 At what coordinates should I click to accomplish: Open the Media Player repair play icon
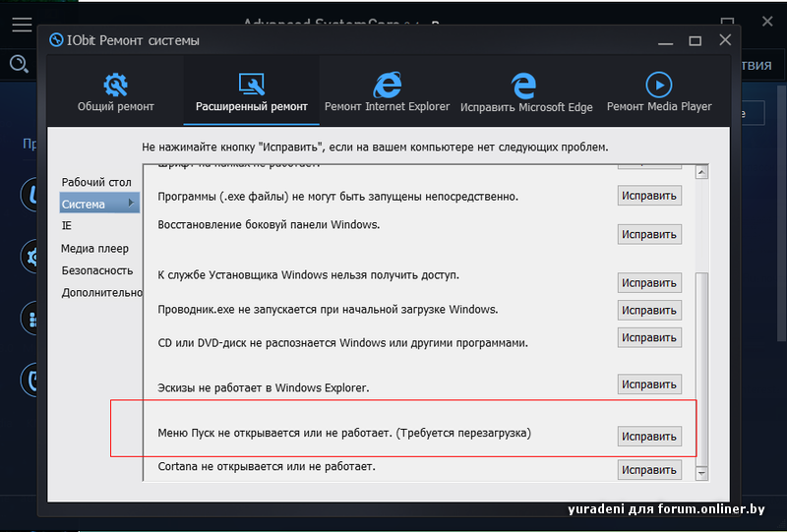point(659,85)
